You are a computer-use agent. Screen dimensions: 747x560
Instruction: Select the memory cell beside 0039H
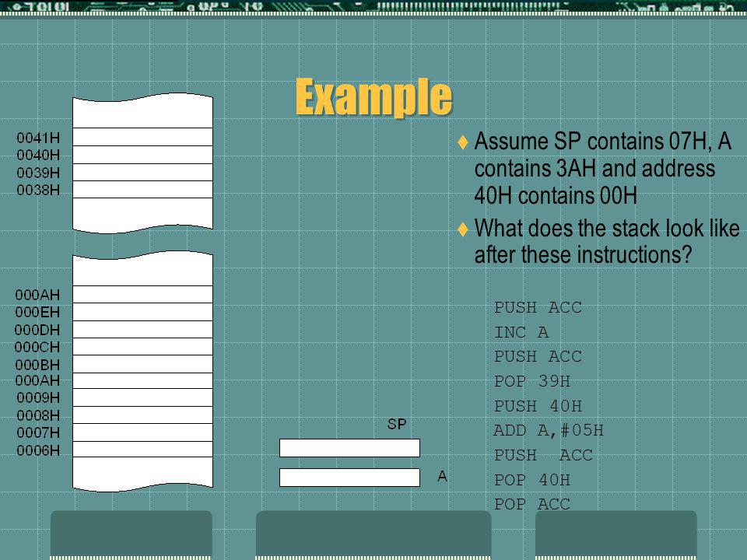(x=142, y=173)
